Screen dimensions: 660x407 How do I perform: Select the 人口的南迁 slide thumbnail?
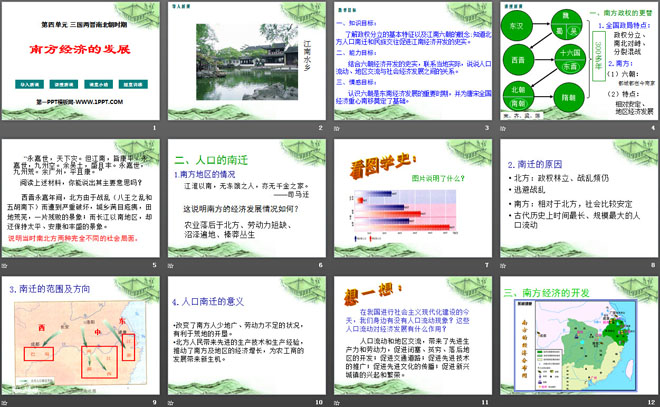pyautogui.click(x=247, y=198)
